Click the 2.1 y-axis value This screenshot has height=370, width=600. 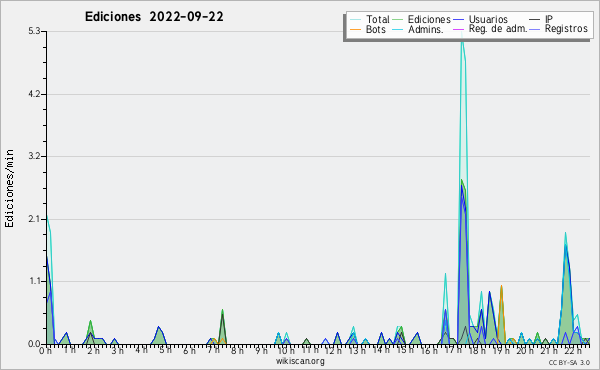click(34, 219)
